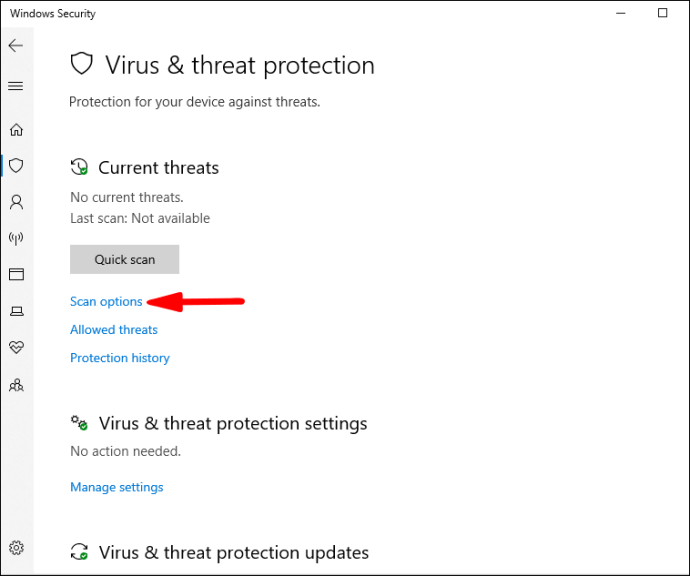The height and width of the screenshot is (576, 690).
Task: Click Virus & threat protection updates heading
Action: coord(234,553)
